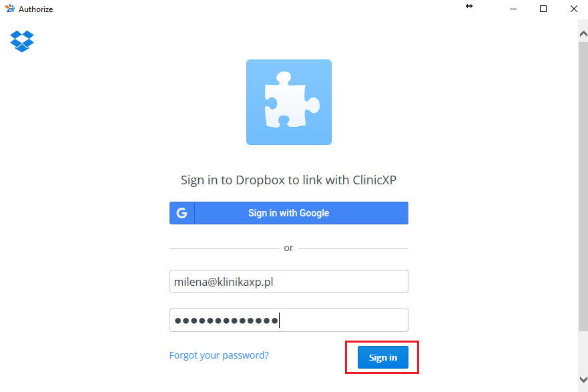Screen dimensions: 588x392
Task: Click the double-arrow icon in title bar
Action: [469, 6]
